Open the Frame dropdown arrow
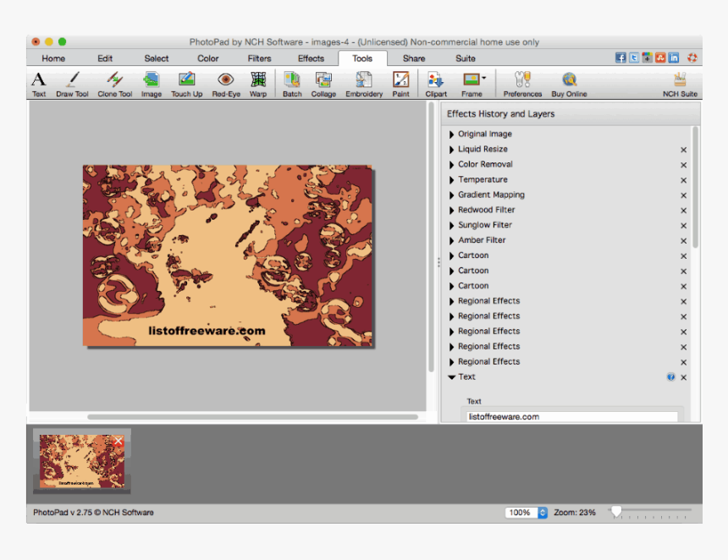728x560 pixels. click(x=484, y=78)
